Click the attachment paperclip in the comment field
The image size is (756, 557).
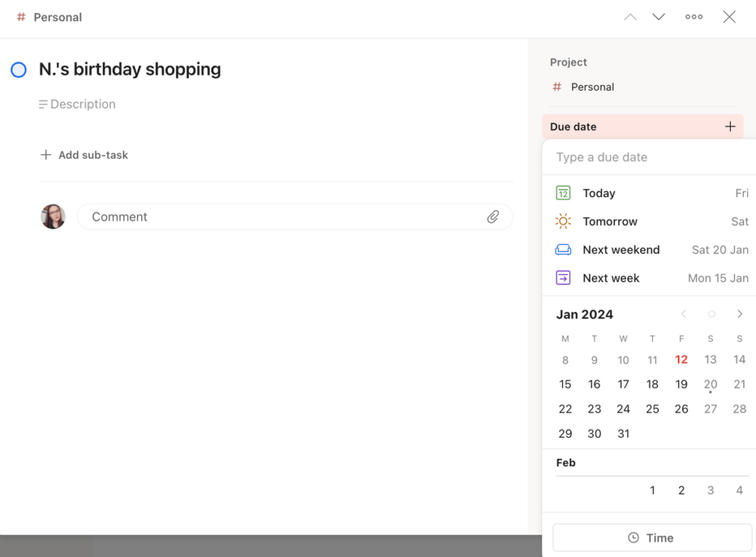point(493,216)
